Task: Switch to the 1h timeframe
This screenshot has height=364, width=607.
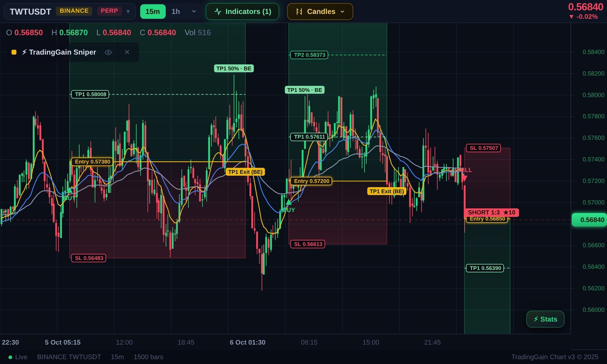Action: pyautogui.click(x=176, y=12)
